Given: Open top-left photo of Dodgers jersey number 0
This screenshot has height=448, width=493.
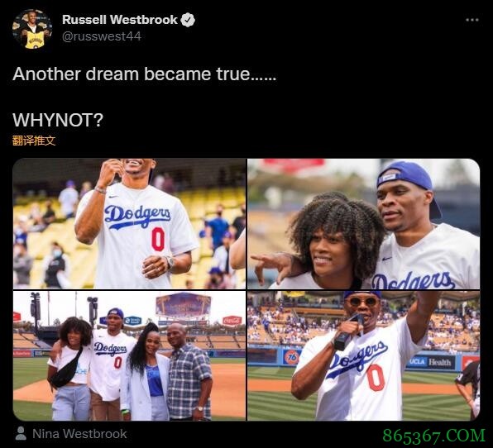Looking at the screenshot, I should coord(129,224).
